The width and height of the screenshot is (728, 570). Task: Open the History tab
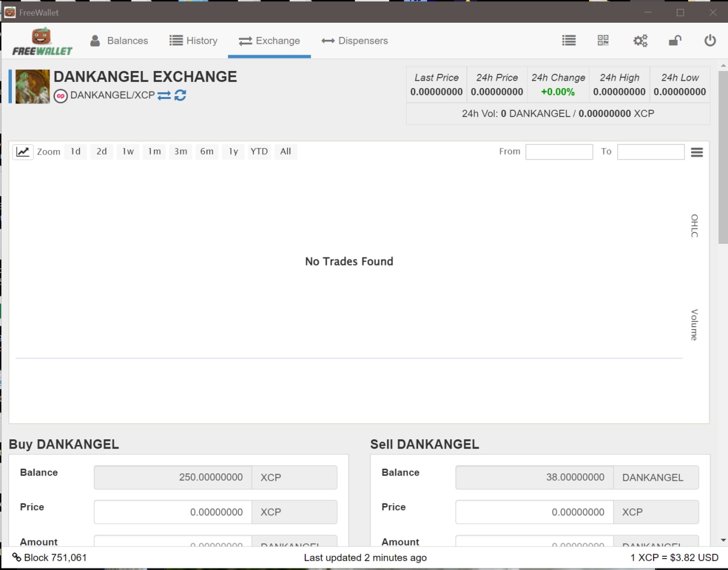click(x=193, y=41)
